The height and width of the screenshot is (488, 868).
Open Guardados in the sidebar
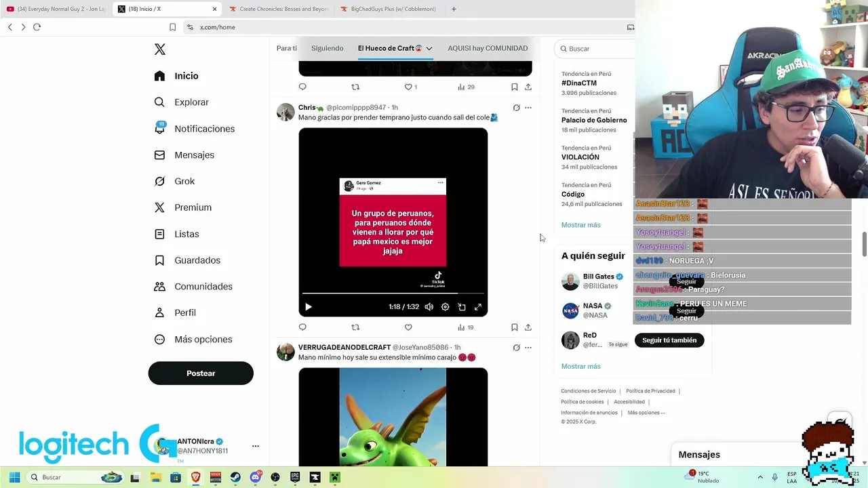pyautogui.click(x=187, y=260)
